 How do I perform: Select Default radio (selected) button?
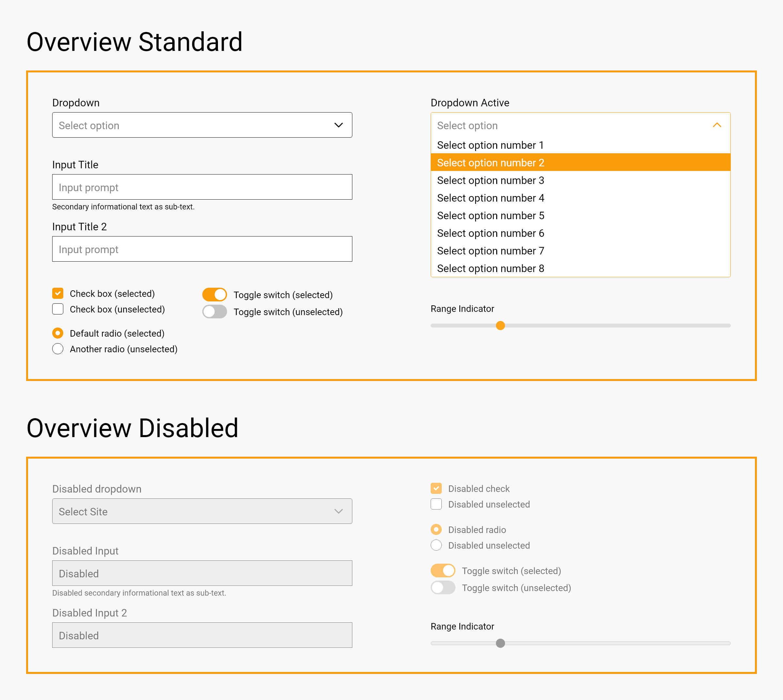tap(58, 333)
